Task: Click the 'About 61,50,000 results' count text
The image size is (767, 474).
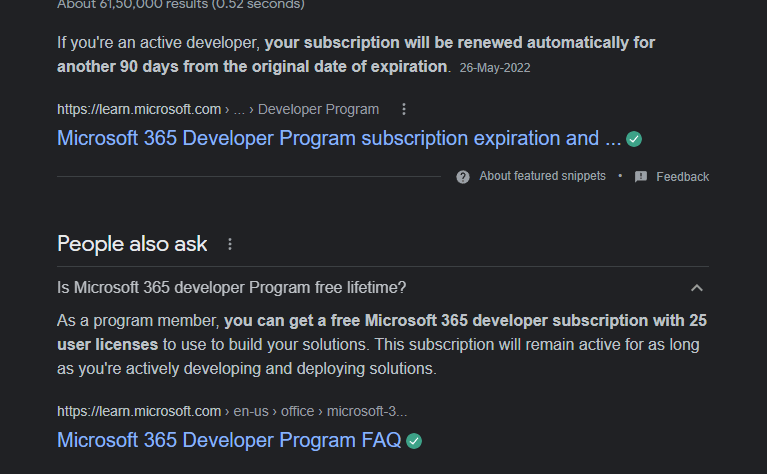Action: click(x=180, y=5)
